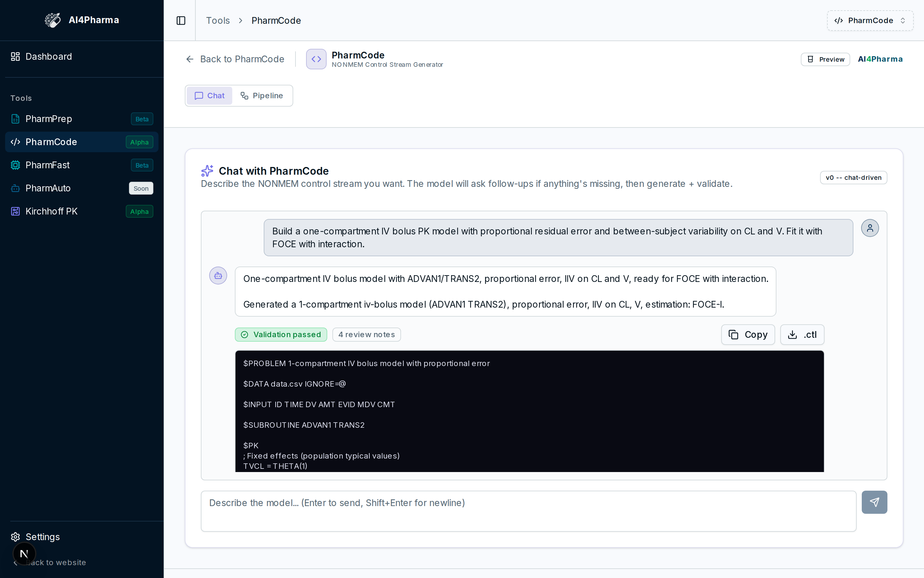The height and width of the screenshot is (578, 924).
Task: Open PharmAuto from the Tools list
Action: tap(82, 188)
